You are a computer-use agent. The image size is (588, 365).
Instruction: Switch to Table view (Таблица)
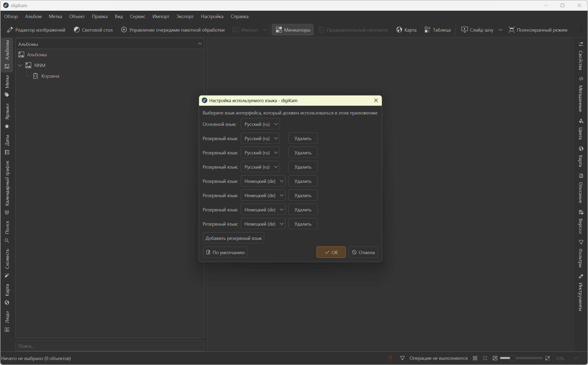pos(438,30)
